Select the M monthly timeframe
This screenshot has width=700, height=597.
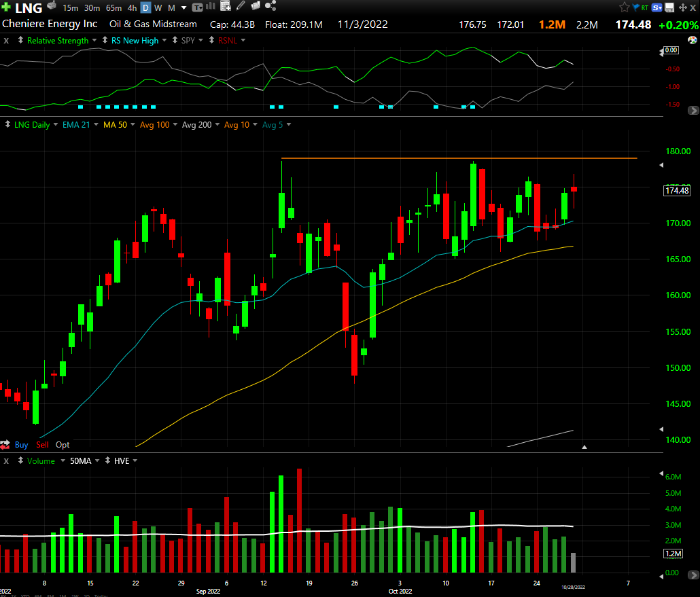pos(171,8)
